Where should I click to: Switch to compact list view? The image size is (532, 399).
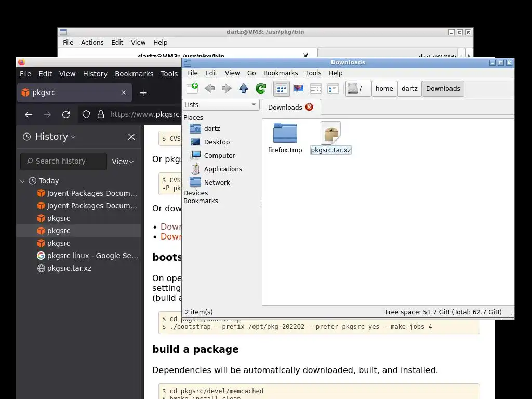[315, 88]
